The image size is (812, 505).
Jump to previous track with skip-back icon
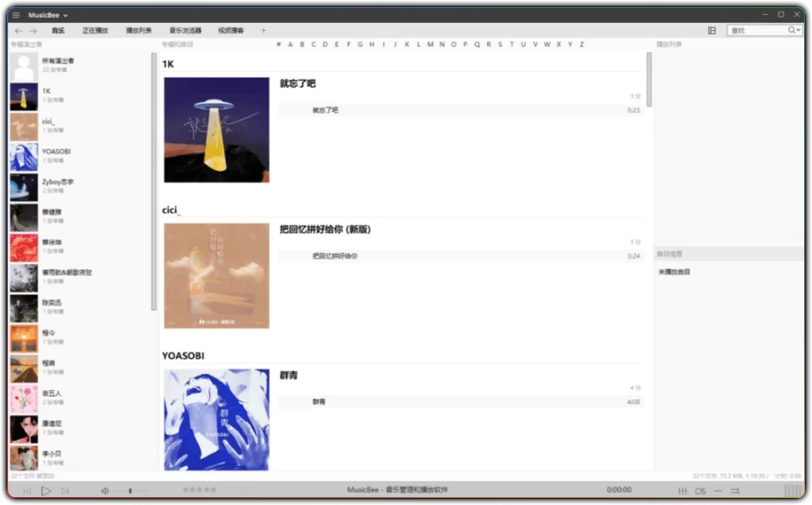[x=28, y=490]
